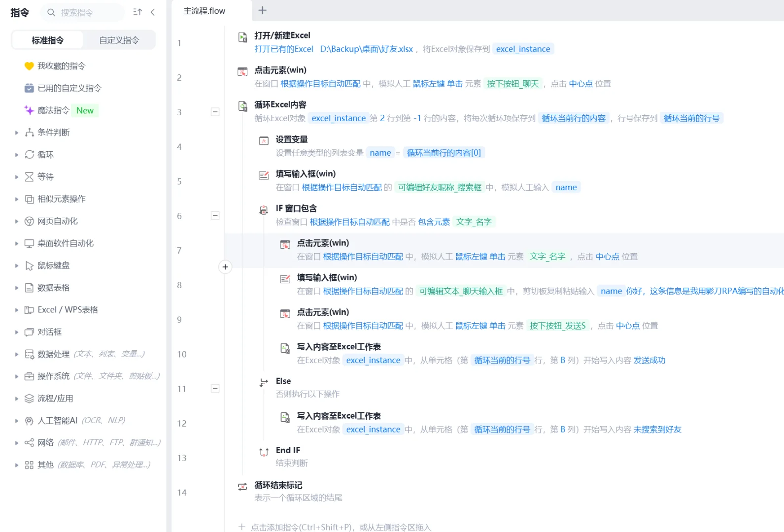Click the 条件判断 branch icon
The width and height of the screenshot is (784, 532).
click(29, 133)
